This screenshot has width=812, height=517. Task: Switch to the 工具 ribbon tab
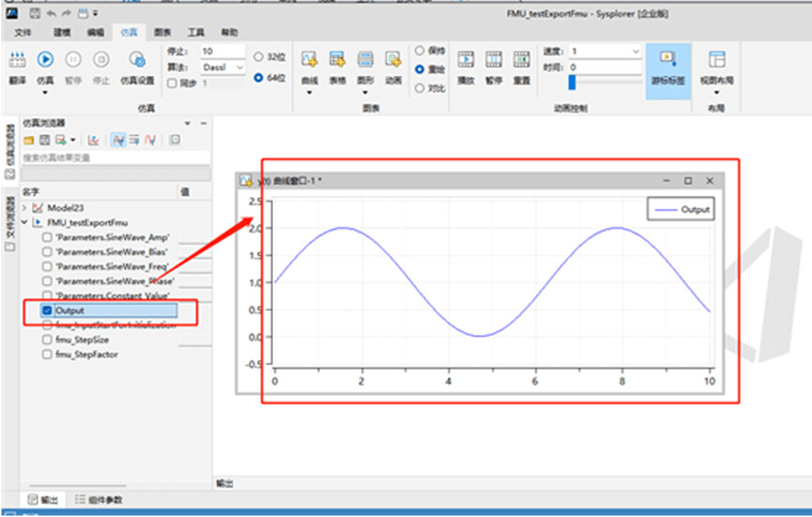(196, 33)
